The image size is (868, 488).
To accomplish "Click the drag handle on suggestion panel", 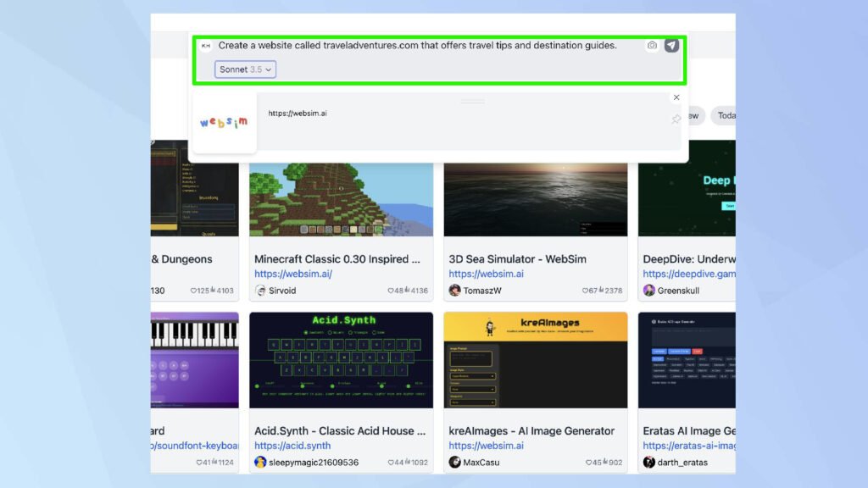I will coord(474,101).
